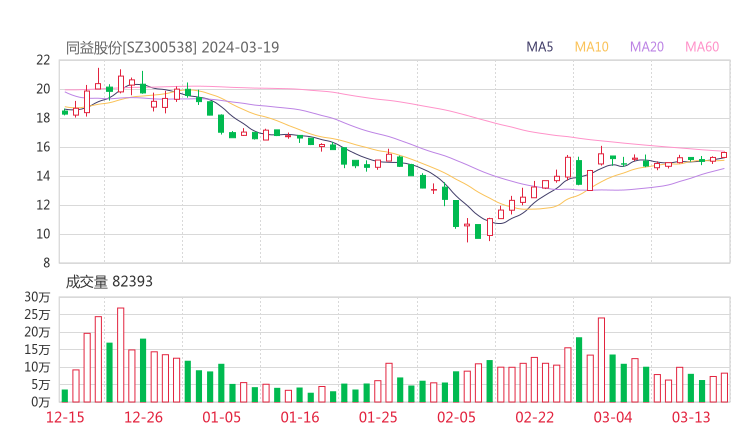Click the price axis value 14

pos(43,176)
